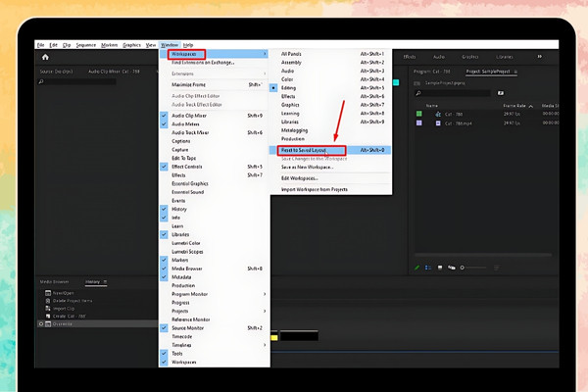This screenshot has width=588, height=392.
Task: Switch to the Audio Clip Mixer tab
Action: [114, 72]
